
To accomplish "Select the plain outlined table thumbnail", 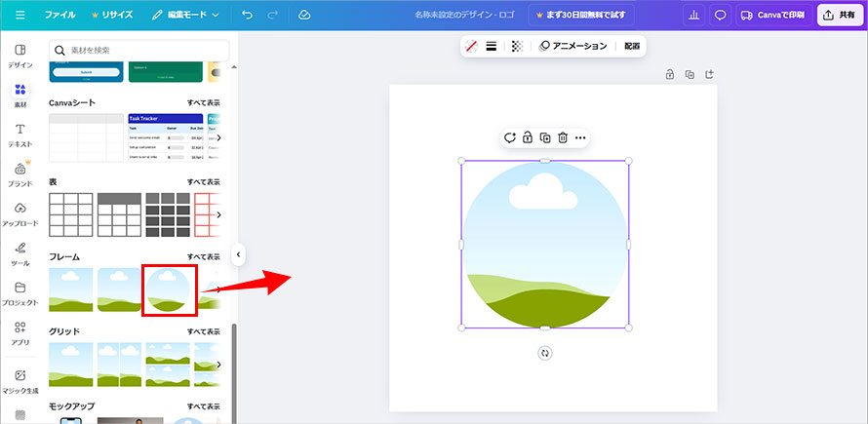I will tap(71, 214).
